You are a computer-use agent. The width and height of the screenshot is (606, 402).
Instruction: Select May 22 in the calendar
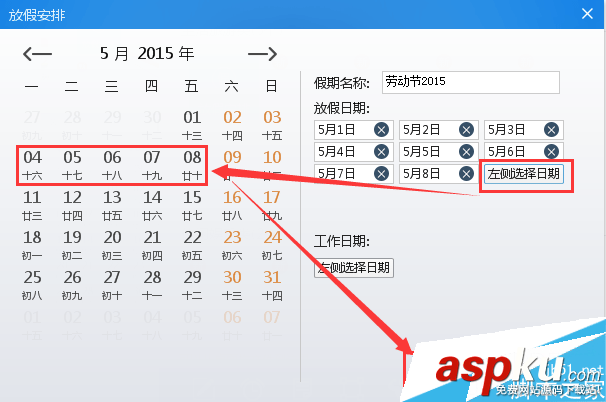(192, 245)
